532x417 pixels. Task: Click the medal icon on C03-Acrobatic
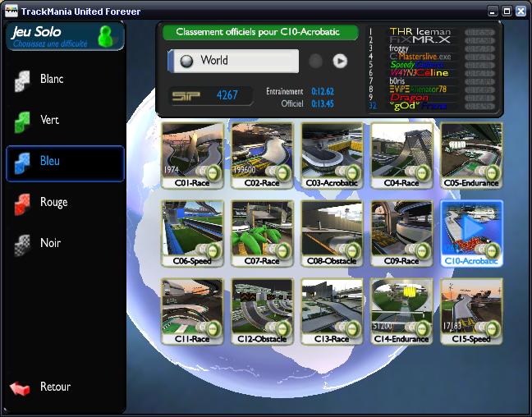pyautogui.click(x=352, y=172)
